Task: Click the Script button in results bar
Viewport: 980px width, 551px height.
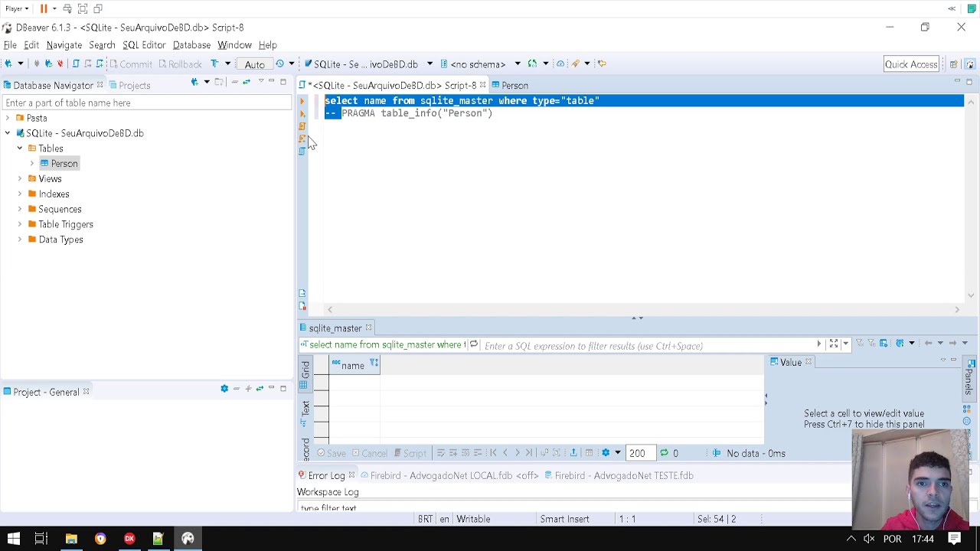Action: pos(409,454)
